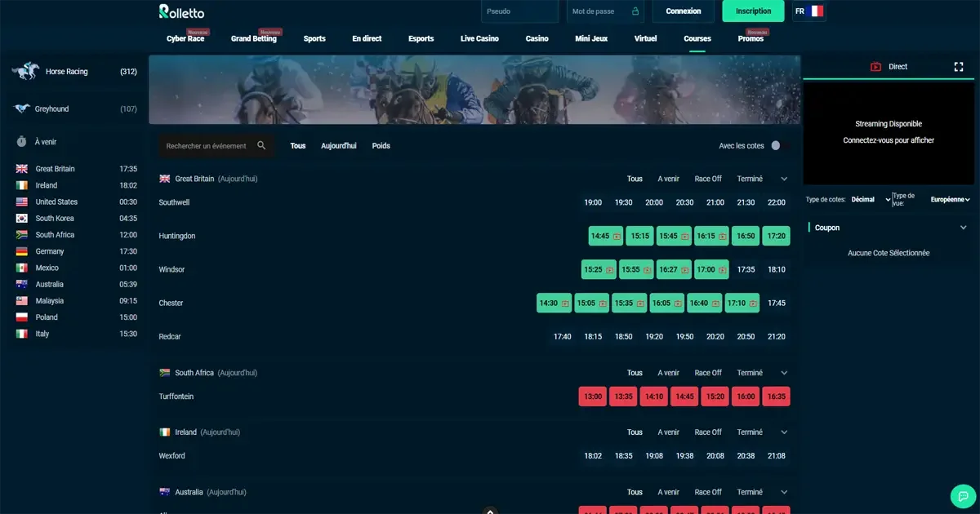Collapse the Great Britain section chevron

[784, 179]
